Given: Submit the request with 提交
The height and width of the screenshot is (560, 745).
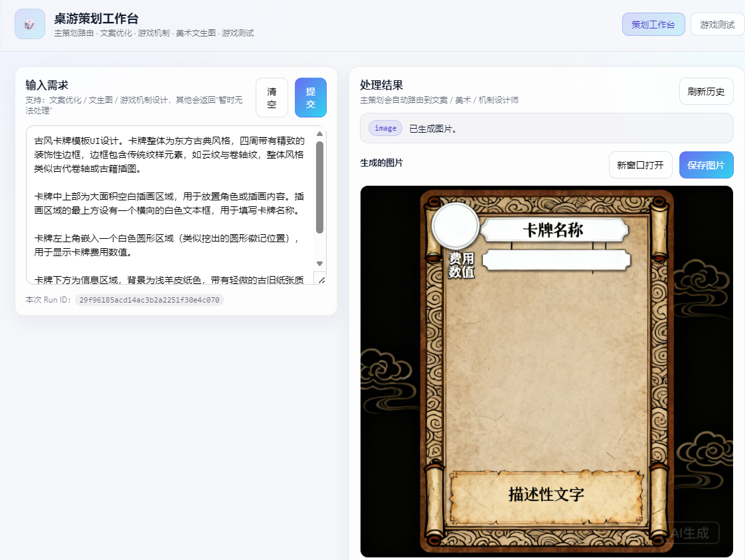Looking at the screenshot, I should pos(310,98).
